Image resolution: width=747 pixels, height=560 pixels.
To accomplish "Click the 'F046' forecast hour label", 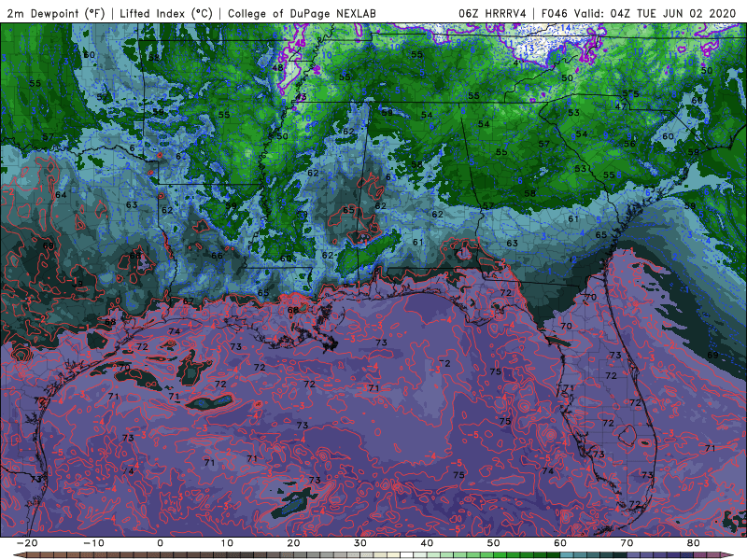I will pyautogui.click(x=555, y=13).
